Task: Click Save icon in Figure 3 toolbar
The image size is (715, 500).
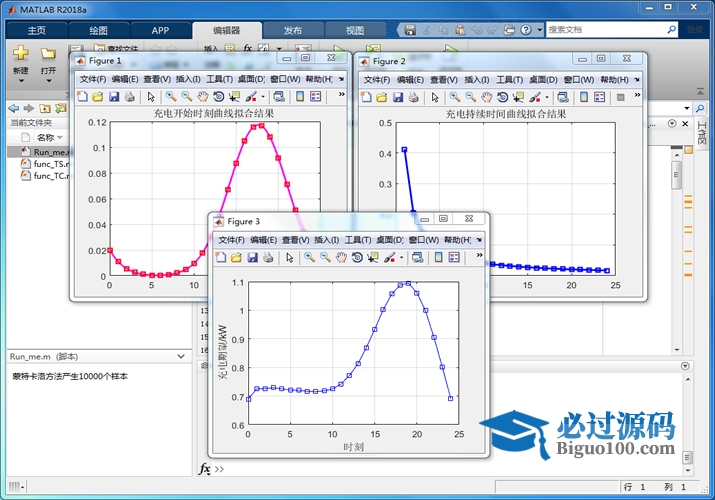Action: [x=253, y=258]
